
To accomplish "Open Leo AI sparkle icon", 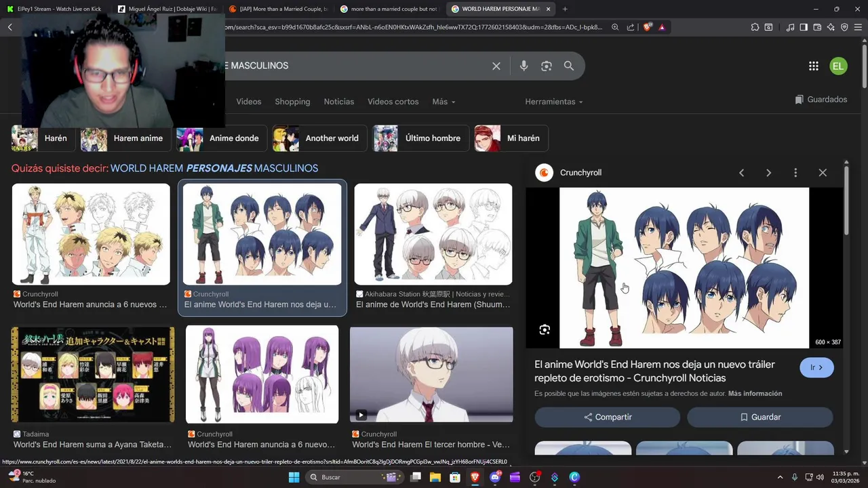I will tap(831, 27).
